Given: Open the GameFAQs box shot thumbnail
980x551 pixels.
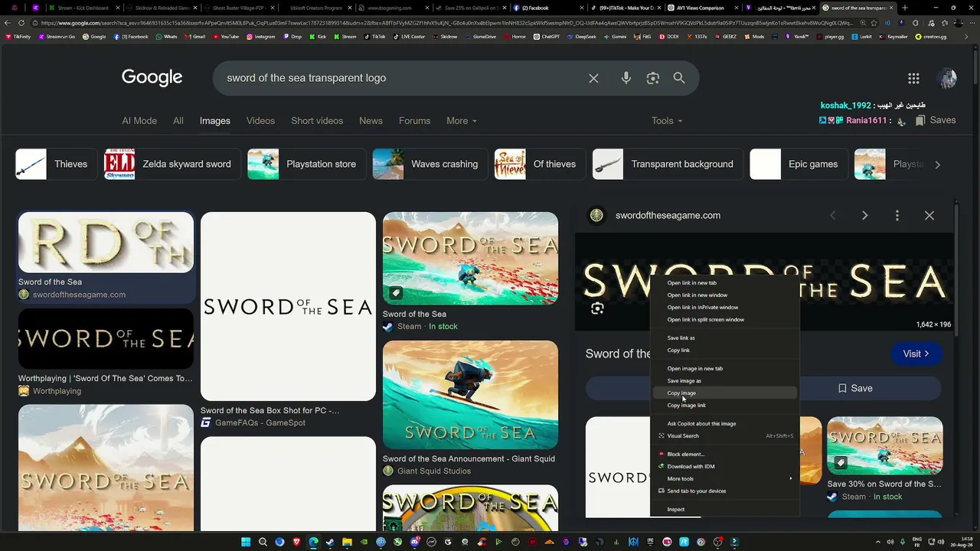Looking at the screenshot, I should 288,306.
